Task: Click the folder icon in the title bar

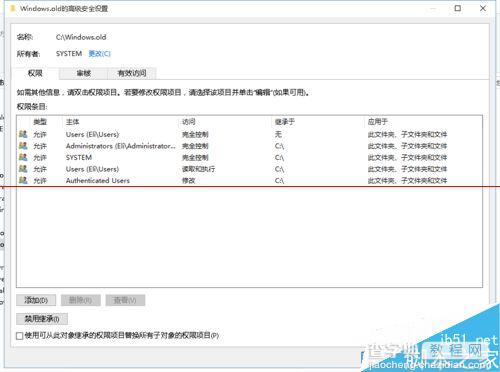Action: (x=13, y=8)
